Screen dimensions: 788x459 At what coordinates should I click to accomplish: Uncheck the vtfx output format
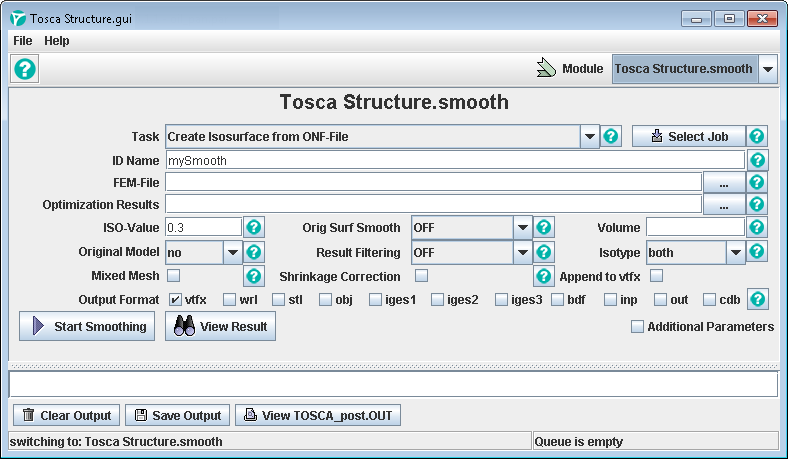(175, 299)
